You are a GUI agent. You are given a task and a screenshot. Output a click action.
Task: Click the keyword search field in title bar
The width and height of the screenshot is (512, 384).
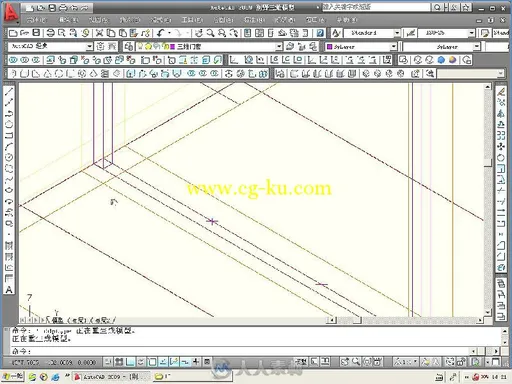click(x=376, y=7)
